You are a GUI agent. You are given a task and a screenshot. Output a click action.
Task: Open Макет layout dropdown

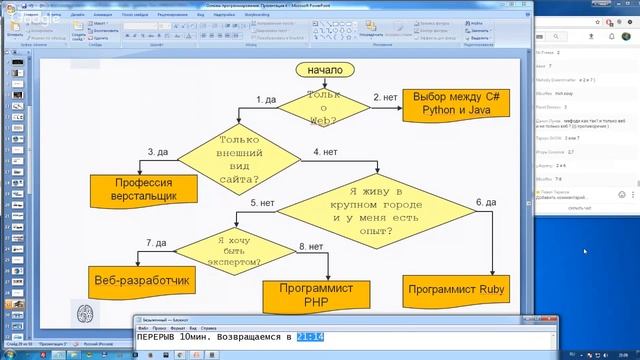tap(98, 24)
